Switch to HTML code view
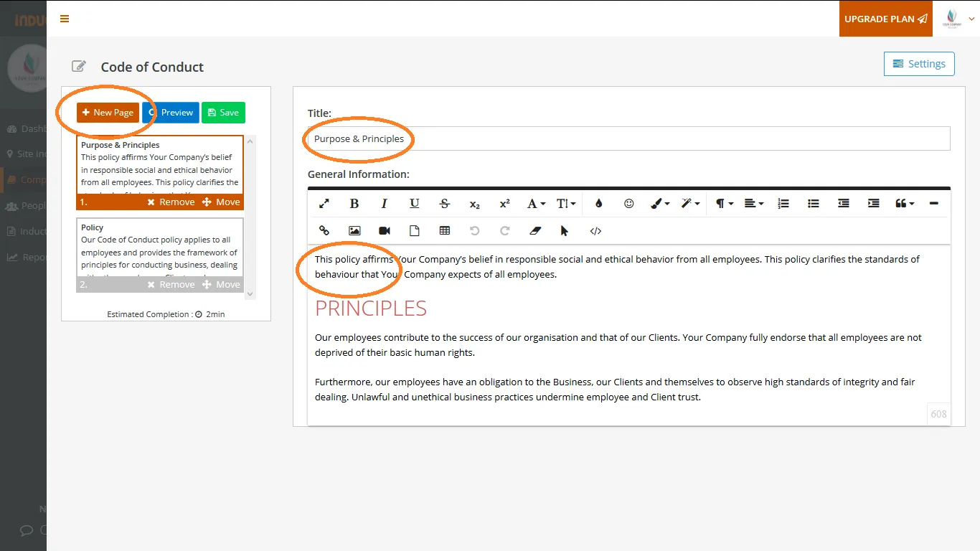 [x=595, y=231]
